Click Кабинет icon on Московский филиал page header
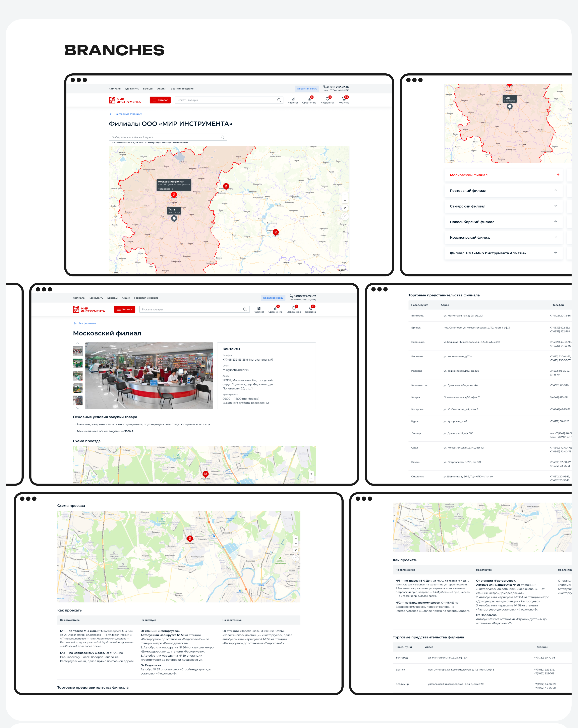 tap(259, 308)
